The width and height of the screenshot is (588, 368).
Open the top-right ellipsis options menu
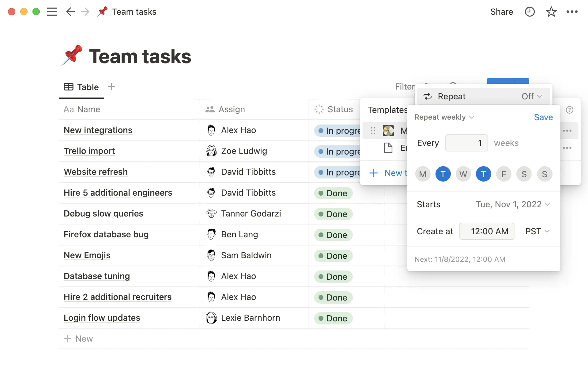click(x=572, y=12)
